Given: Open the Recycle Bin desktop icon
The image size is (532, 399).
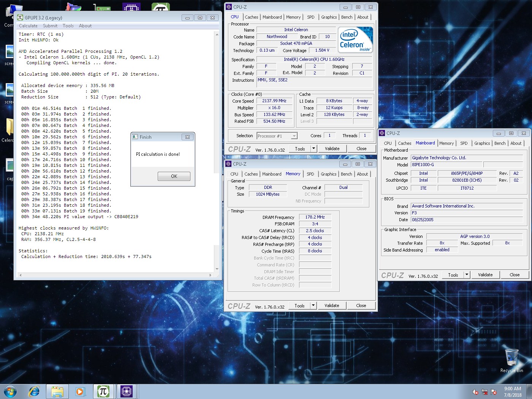Looking at the screenshot, I should 511,360.
